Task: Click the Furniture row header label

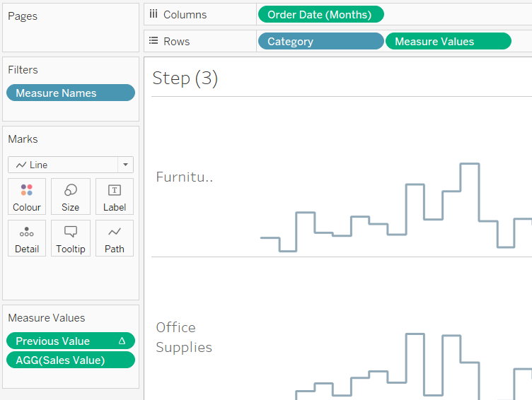Action: pyautogui.click(x=184, y=177)
